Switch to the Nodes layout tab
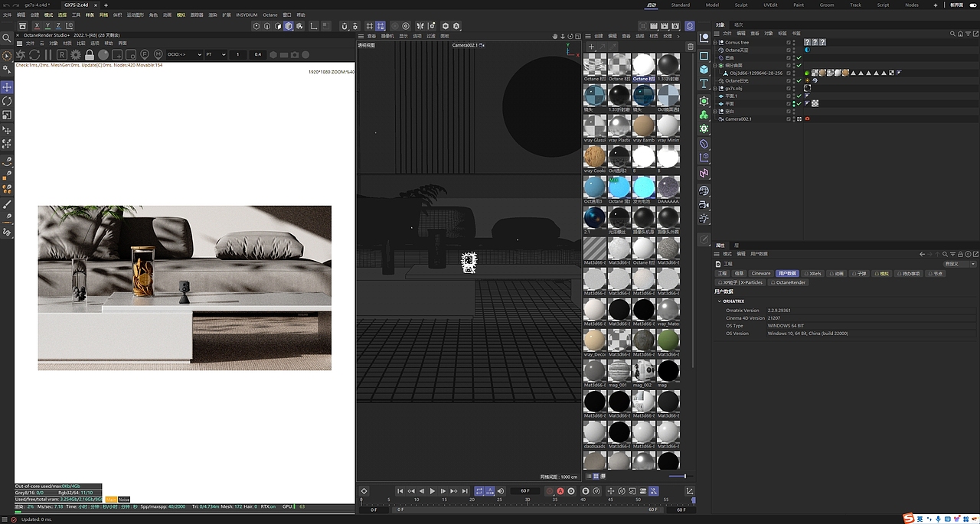The height and width of the screenshot is (524, 980). (x=911, y=5)
